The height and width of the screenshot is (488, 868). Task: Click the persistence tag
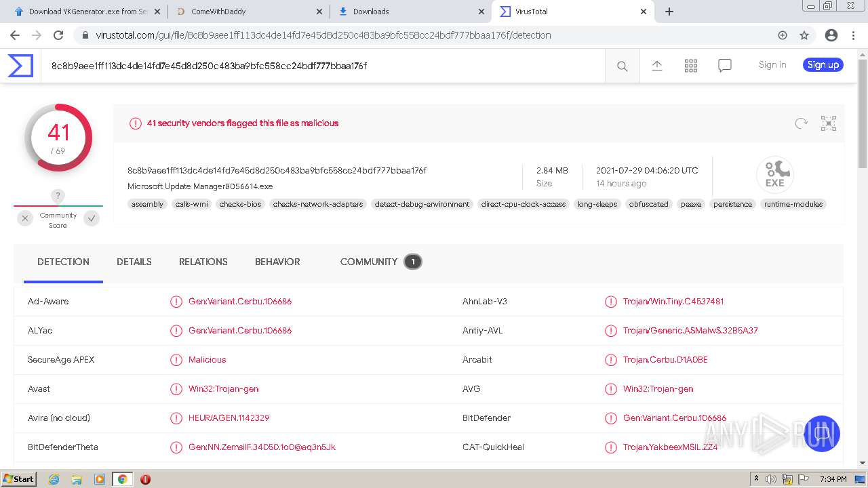732,204
